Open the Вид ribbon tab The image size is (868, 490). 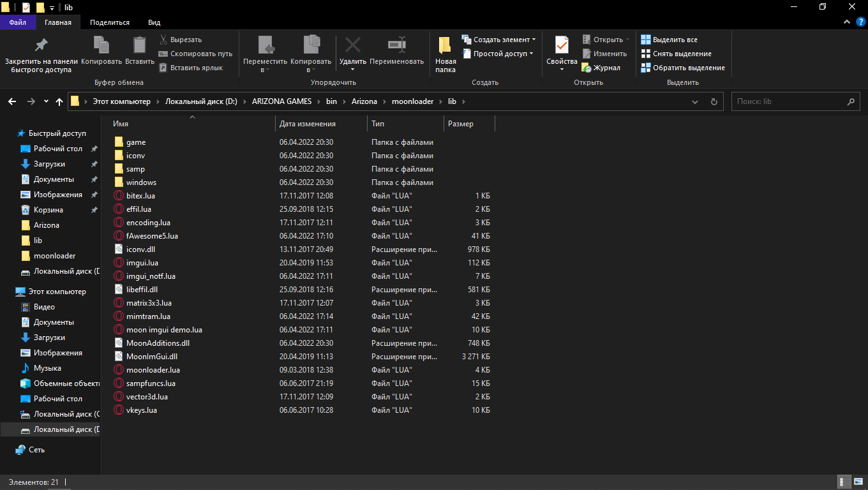154,22
